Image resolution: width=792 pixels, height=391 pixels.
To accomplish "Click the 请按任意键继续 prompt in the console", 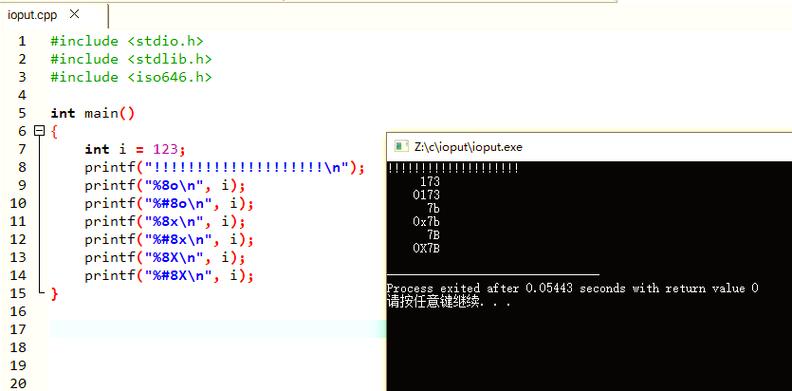I will pos(449,302).
